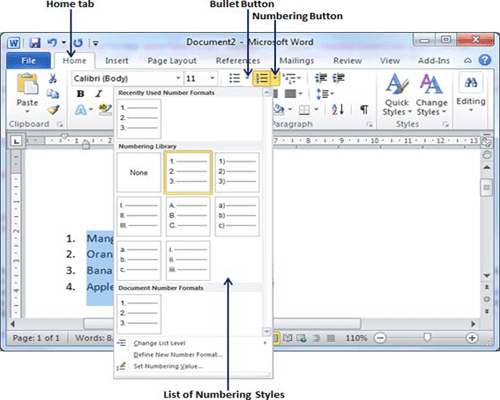Toggle Bold formatting
Screen dimensions: 500x400
80,94
